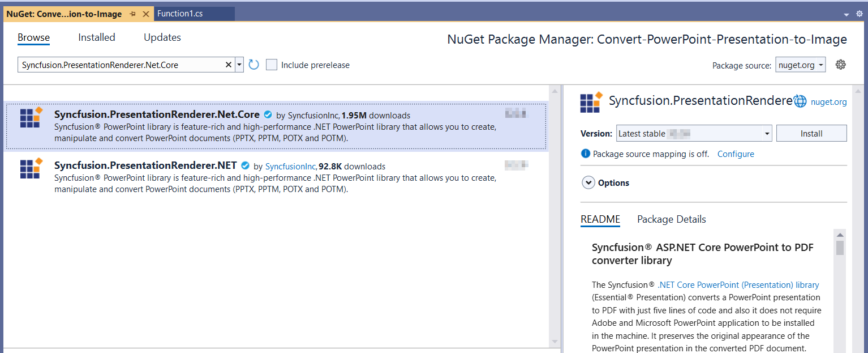Click the Syncfusion.PresentationRenderer title in details pane
The image size is (868, 353).
pos(701,101)
